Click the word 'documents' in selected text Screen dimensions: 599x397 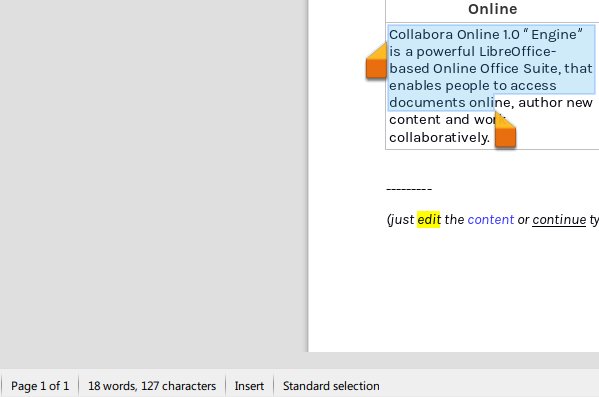pos(427,102)
